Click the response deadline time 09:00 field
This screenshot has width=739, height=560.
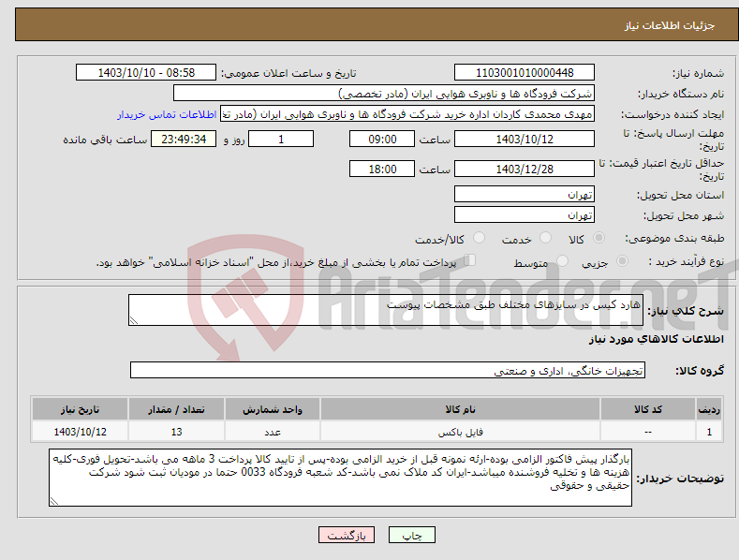(382, 139)
